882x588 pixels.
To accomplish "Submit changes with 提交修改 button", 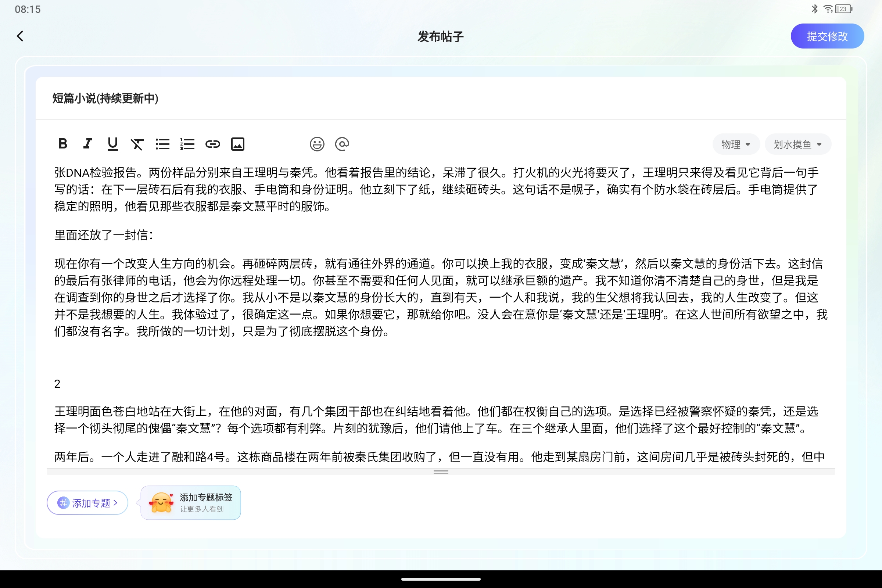I will coord(827,36).
